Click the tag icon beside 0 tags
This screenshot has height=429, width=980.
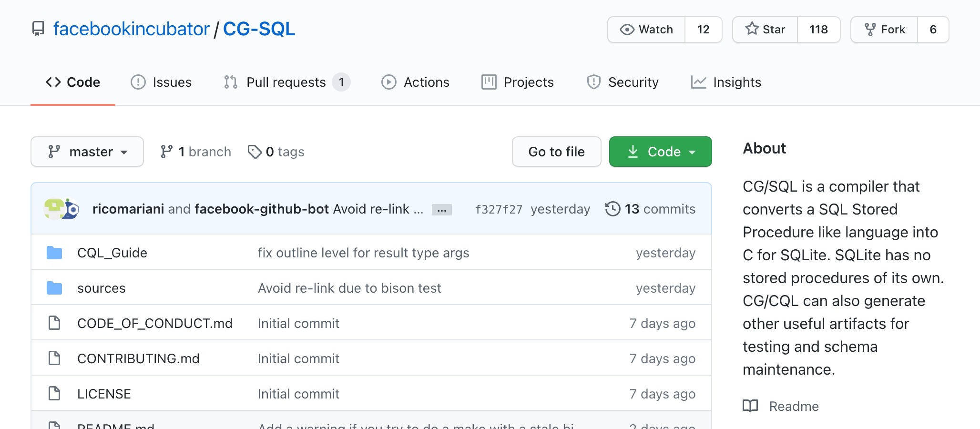pyautogui.click(x=254, y=152)
